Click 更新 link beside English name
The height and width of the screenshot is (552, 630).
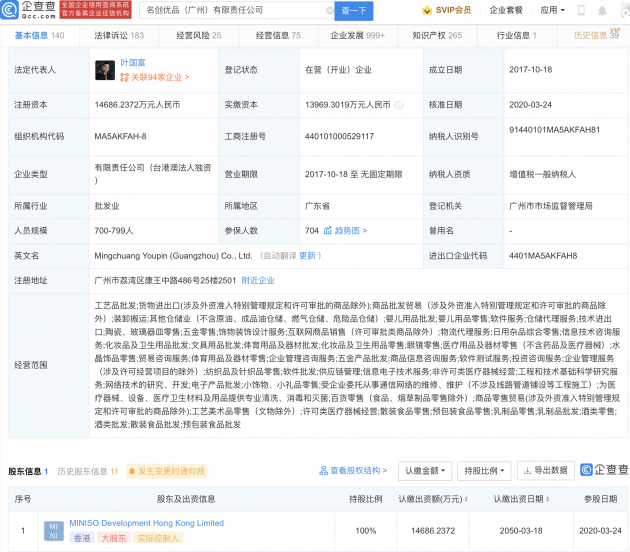coord(307,256)
